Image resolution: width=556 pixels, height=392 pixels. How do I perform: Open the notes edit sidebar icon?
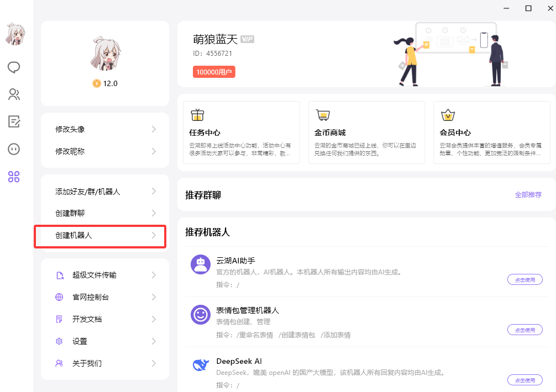pyautogui.click(x=14, y=121)
